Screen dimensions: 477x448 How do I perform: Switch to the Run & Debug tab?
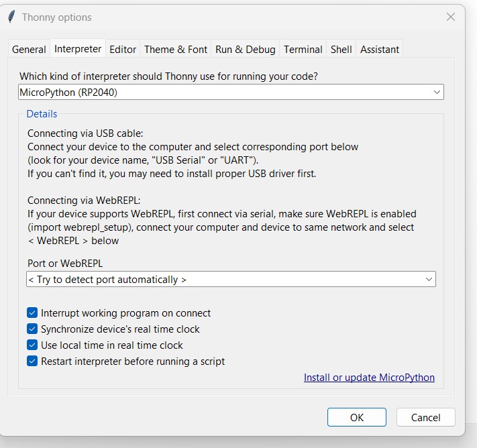pos(245,50)
